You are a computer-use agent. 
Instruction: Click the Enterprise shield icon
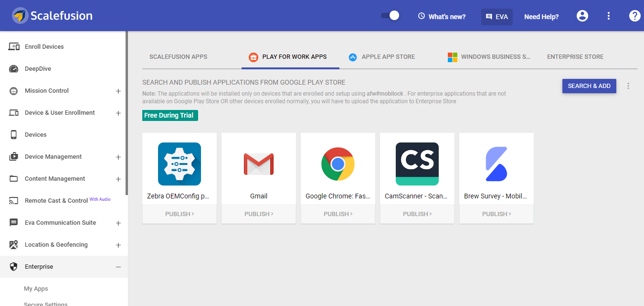tap(14, 267)
